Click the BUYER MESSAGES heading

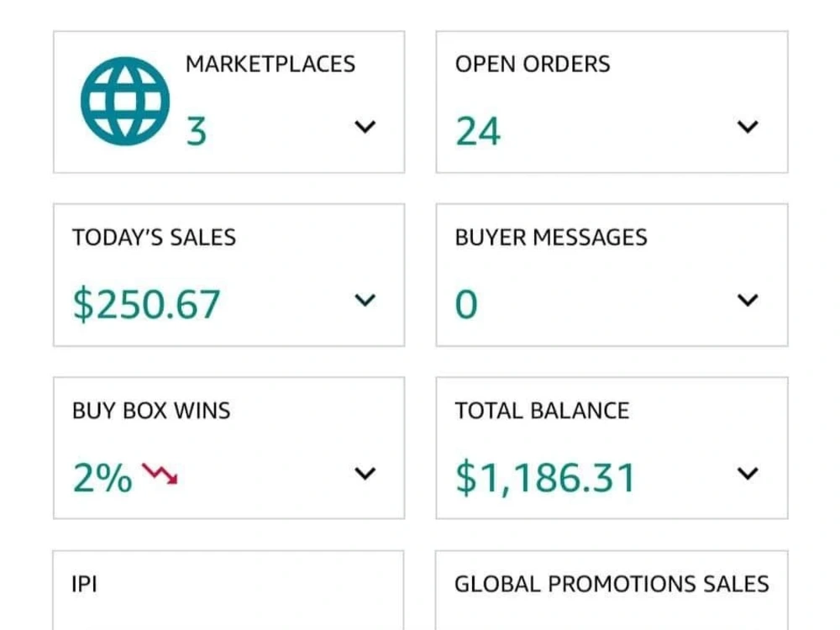(551, 238)
